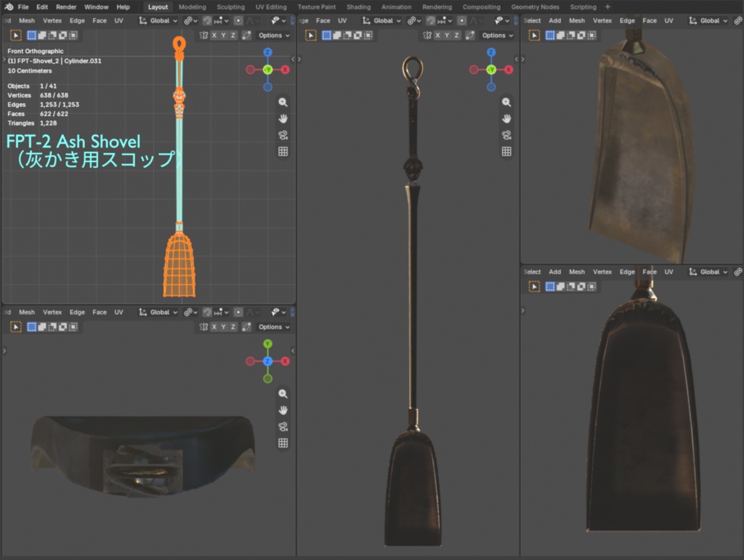Toggle snapping magnet in middle viewport
Screen dimensions: 744x560
[430, 21]
